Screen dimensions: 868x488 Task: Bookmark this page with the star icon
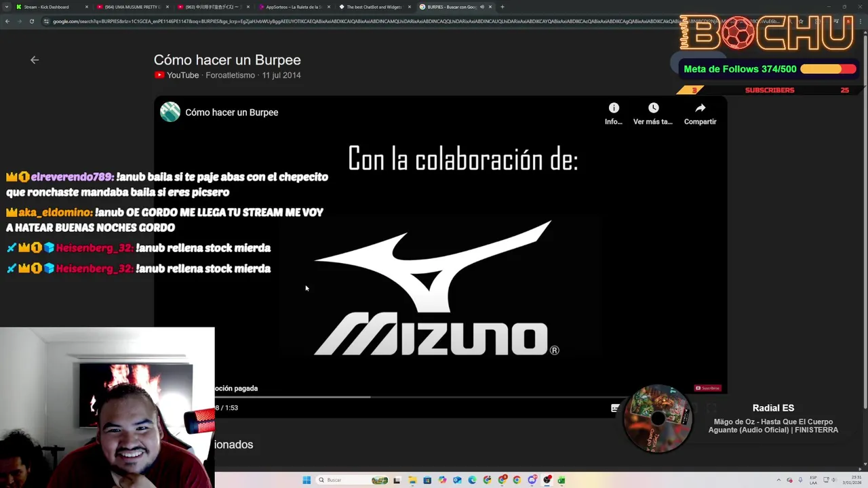(801, 22)
